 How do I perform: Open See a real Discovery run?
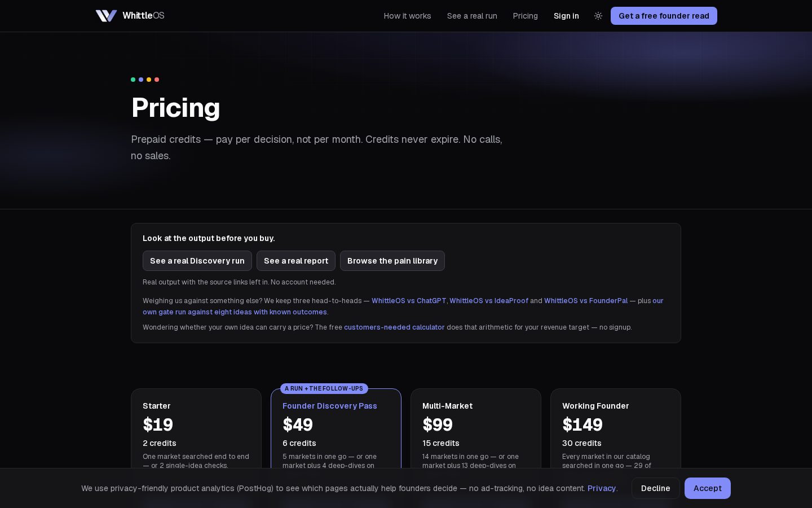(x=197, y=261)
